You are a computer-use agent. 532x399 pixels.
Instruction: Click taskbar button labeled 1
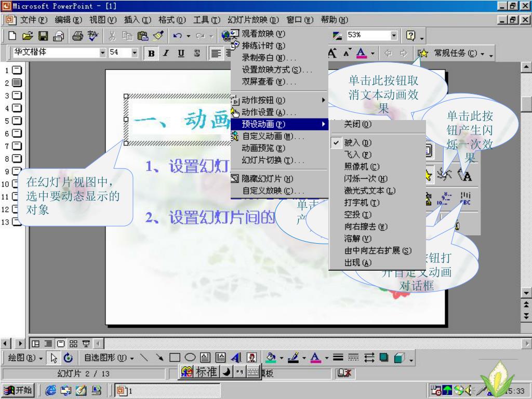167,391
